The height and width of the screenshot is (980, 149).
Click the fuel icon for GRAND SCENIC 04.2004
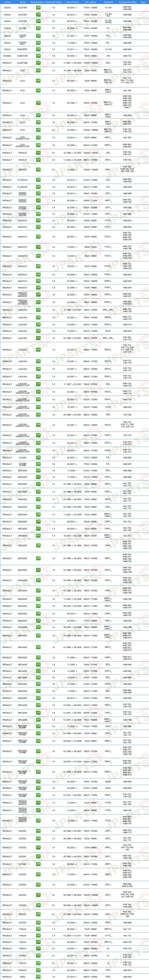click(x=38, y=200)
